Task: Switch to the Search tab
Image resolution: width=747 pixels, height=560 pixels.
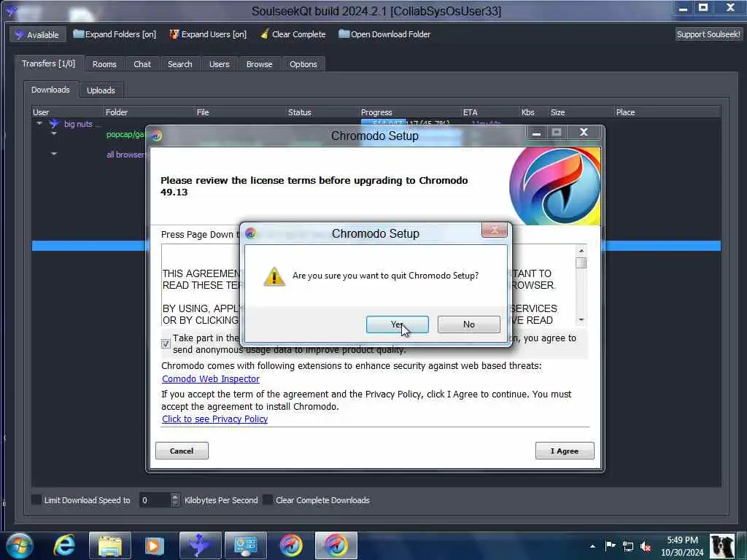Action: click(x=179, y=64)
